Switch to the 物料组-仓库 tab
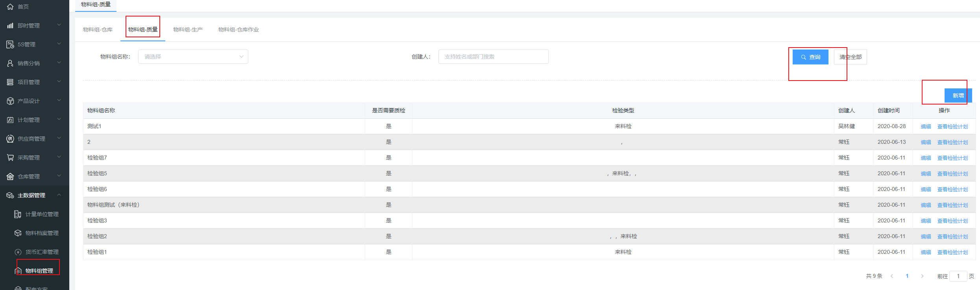The width and height of the screenshot is (980, 290). coord(98,29)
